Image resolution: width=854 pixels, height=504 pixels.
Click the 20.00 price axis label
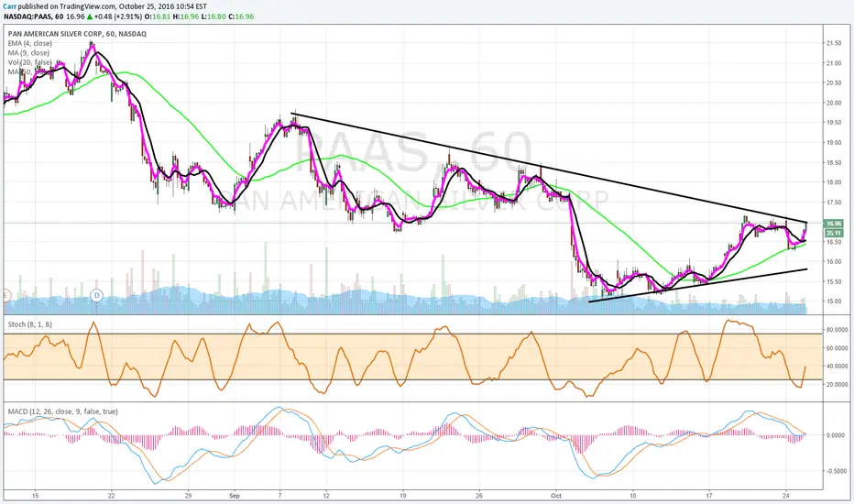834,103
